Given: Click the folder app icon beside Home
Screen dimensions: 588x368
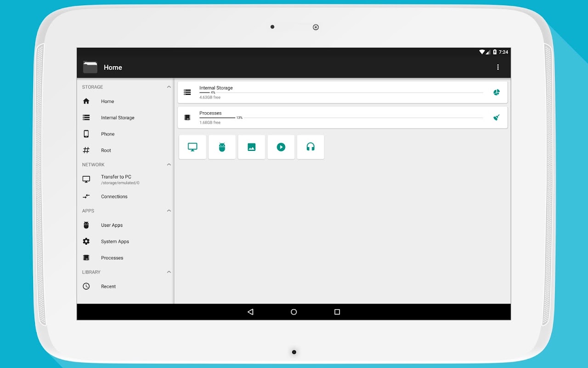Looking at the screenshot, I should pyautogui.click(x=90, y=67).
